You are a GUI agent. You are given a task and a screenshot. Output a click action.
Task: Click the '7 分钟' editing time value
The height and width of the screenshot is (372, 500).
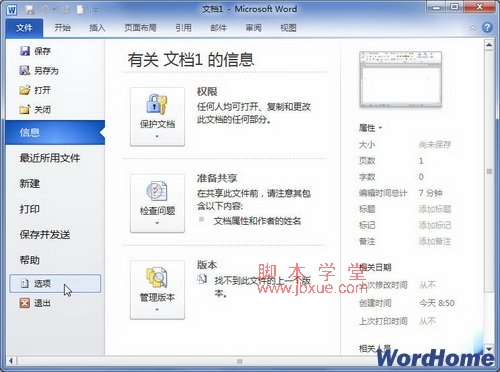tap(430, 193)
